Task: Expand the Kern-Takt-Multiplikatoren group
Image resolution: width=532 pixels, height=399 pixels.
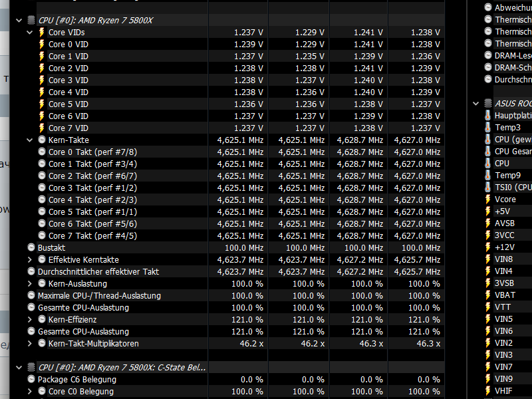Action: [29, 343]
